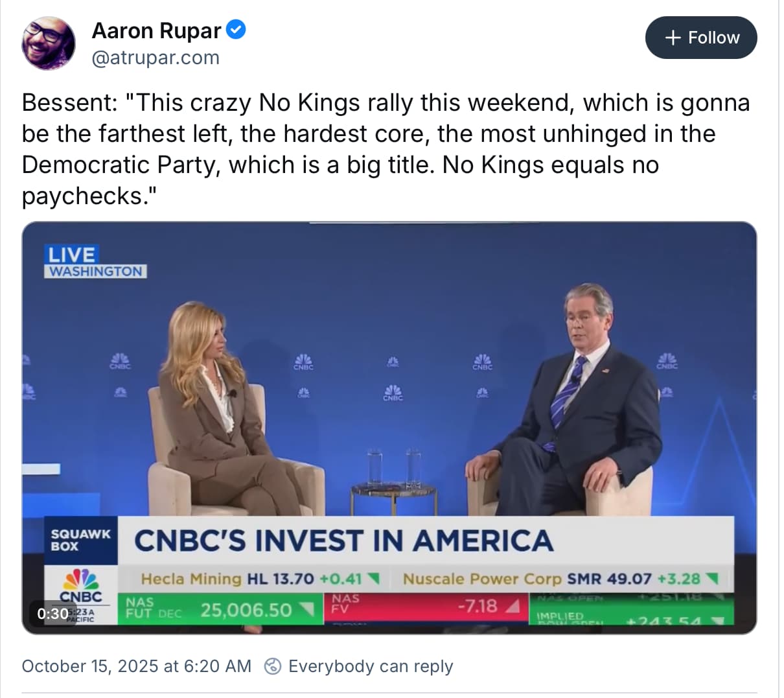
Task: Open the October 15, 2025 timestamp
Action: point(136,666)
